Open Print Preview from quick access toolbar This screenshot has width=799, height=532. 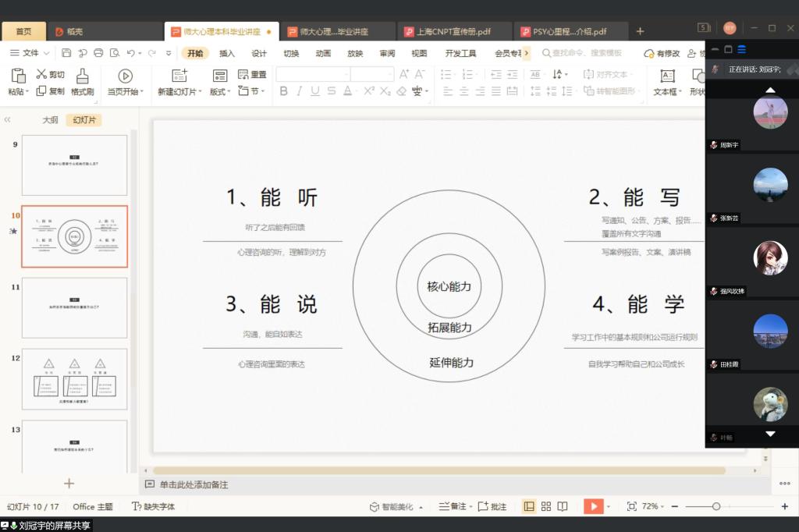coord(115,52)
